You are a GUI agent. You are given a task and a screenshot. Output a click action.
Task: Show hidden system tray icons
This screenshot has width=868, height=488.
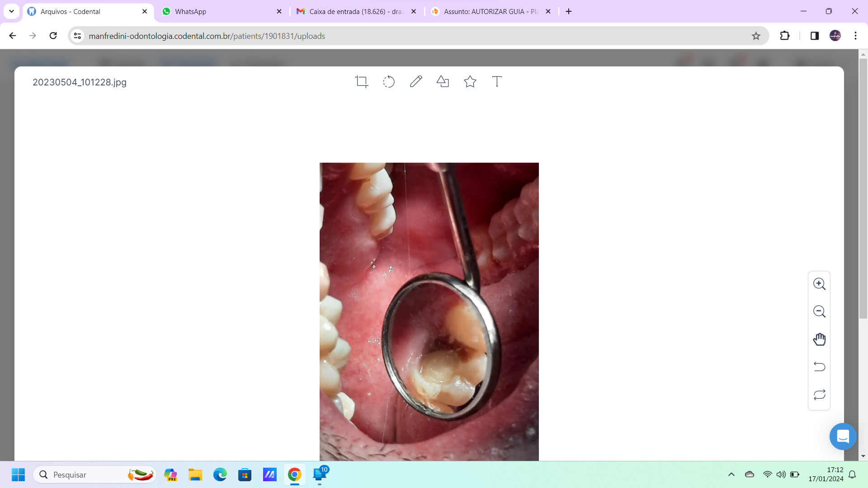[x=731, y=474]
